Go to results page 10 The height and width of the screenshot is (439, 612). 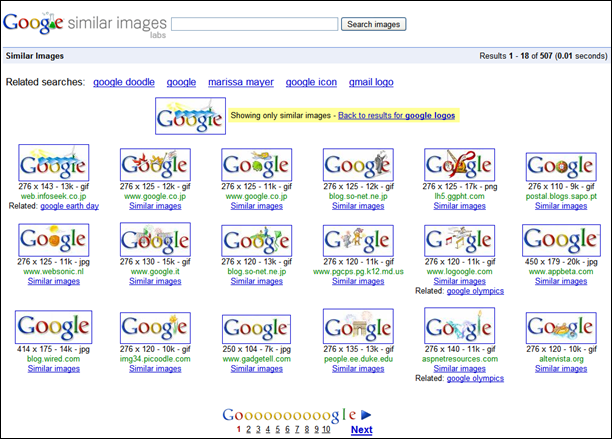pos(326,430)
